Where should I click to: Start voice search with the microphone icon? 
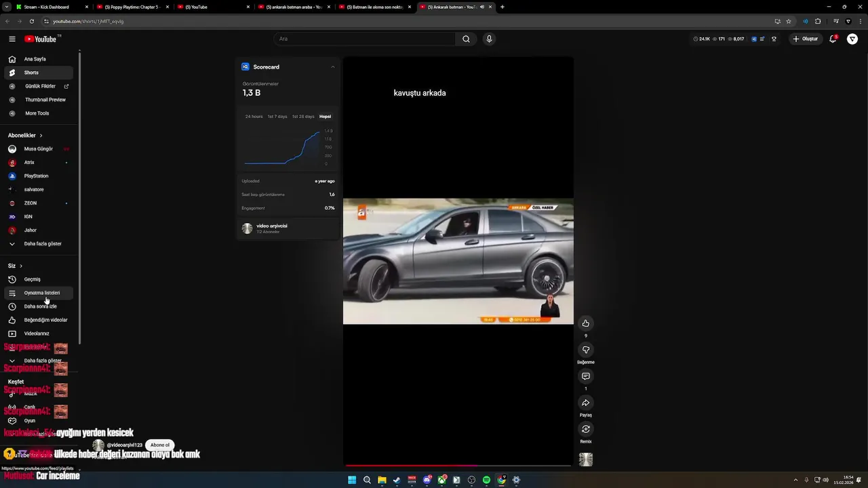click(x=489, y=39)
